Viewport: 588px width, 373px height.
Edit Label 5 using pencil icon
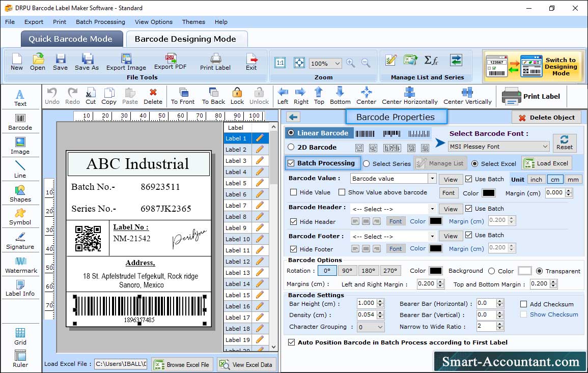click(x=260, y=183)
